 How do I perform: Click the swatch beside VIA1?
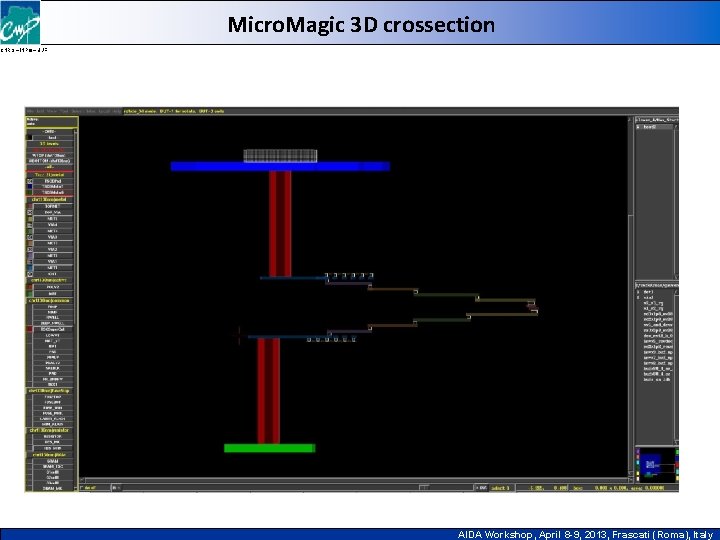[x=30, y=261]
